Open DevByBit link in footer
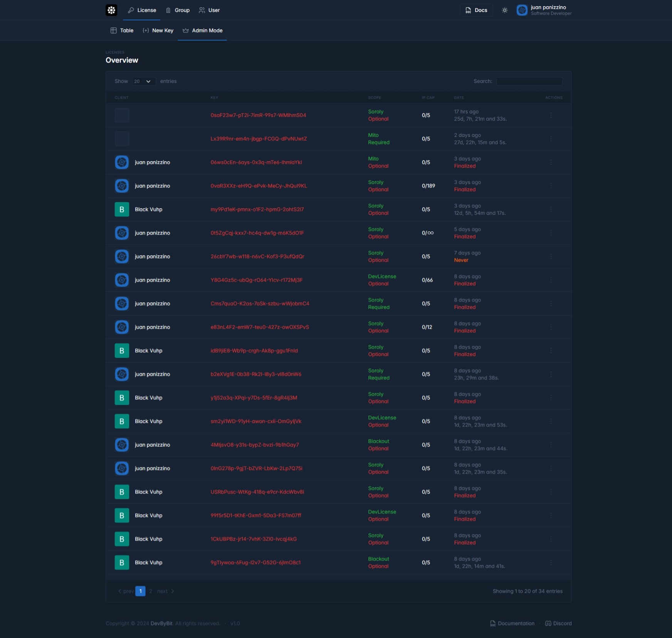The width and height of the screenshot is (672, 638). point(161,623)
